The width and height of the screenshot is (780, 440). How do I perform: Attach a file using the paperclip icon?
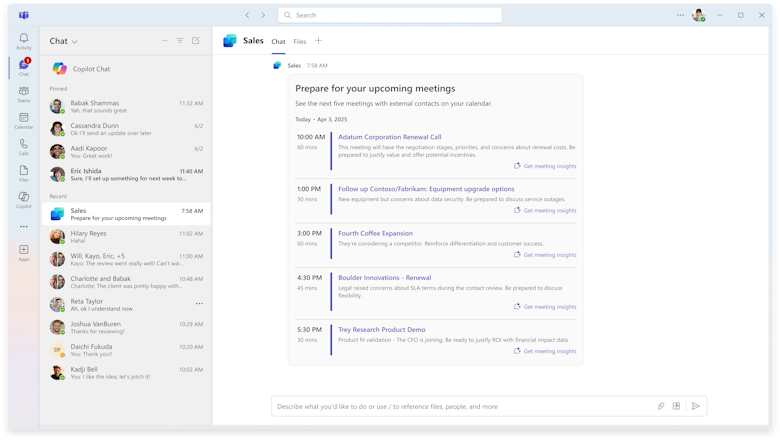[661, 406]
